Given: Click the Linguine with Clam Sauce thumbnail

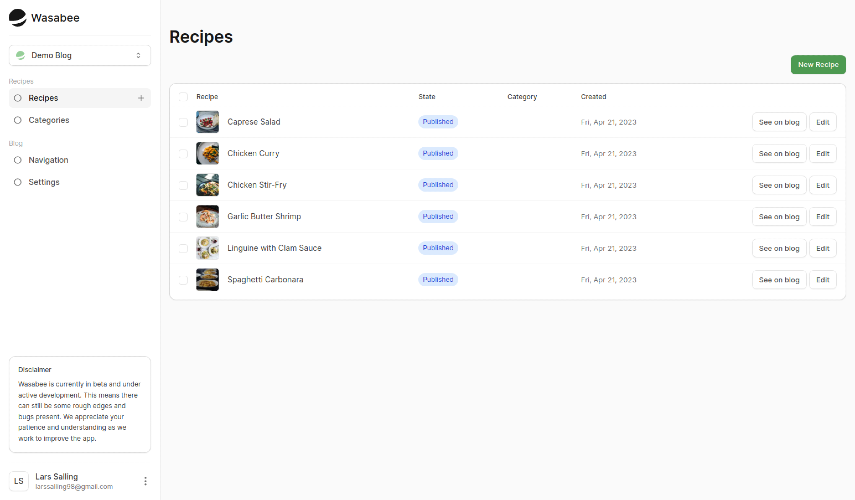Looking at the screenshot, I should pos(207,248).
